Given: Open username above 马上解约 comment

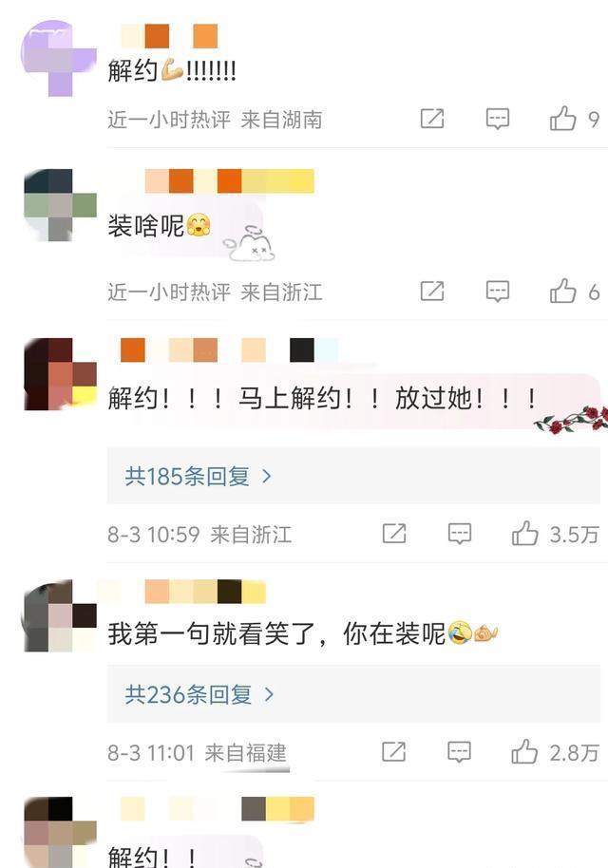Looking at the screenshot, I should pyautogui.click(x=229, y=350).
